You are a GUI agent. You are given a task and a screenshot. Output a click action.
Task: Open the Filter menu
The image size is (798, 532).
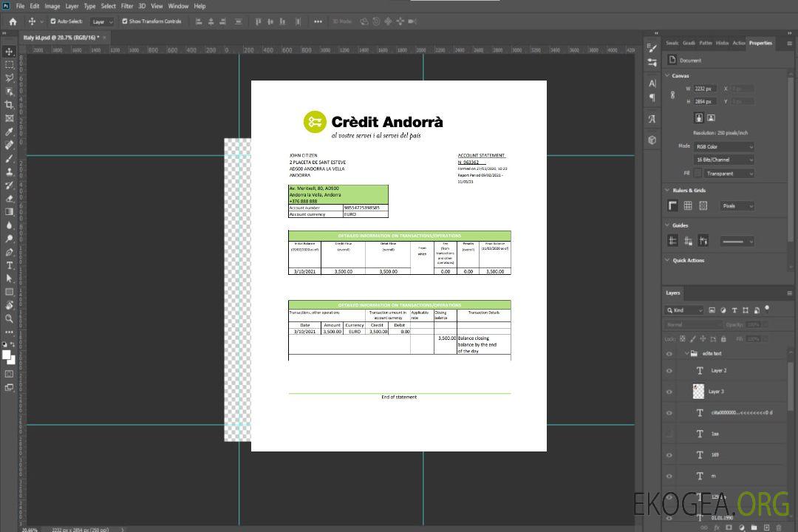point(127,6)
